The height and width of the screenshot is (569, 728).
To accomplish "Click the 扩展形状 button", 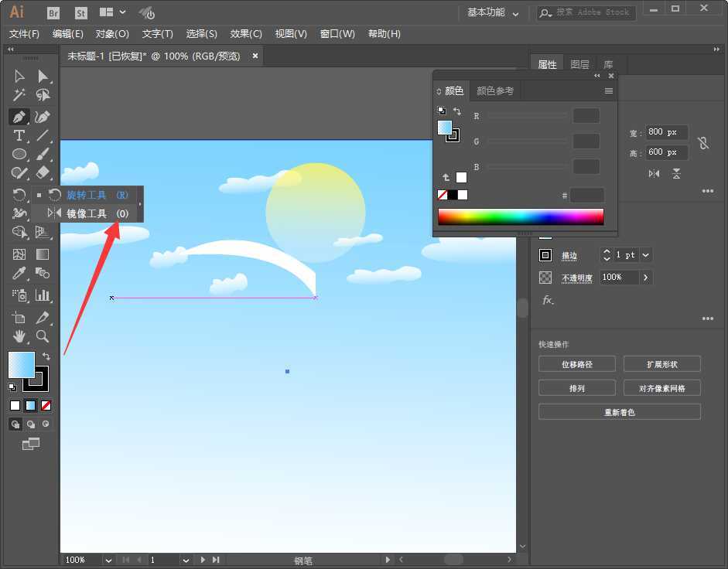I will click(x=661, y=363).
